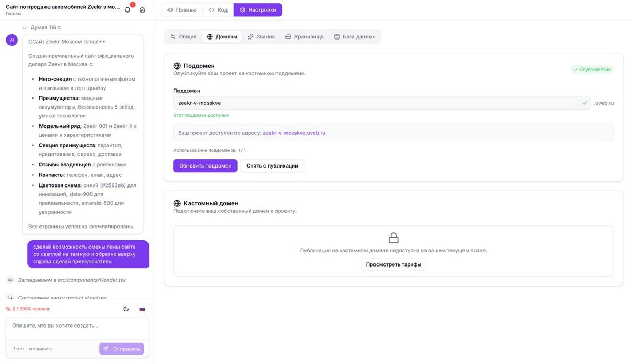Click the '.uveb.ru' domain suffix
The width and height of the screenshot is (632, 364).
604,103
